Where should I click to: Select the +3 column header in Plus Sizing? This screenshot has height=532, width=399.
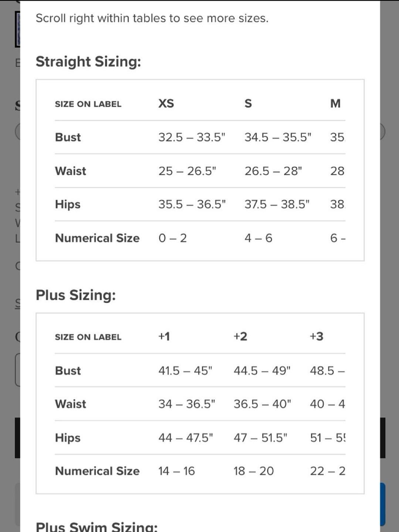click(x=316, y=337)
